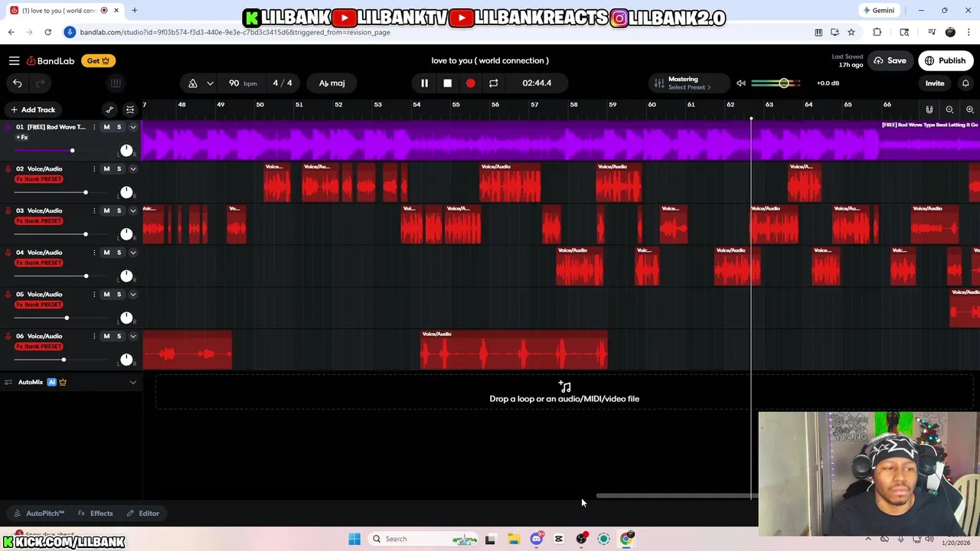Expand the AutoMix section
The width and height of the screenshot is (980, 551).
point(132,382)
